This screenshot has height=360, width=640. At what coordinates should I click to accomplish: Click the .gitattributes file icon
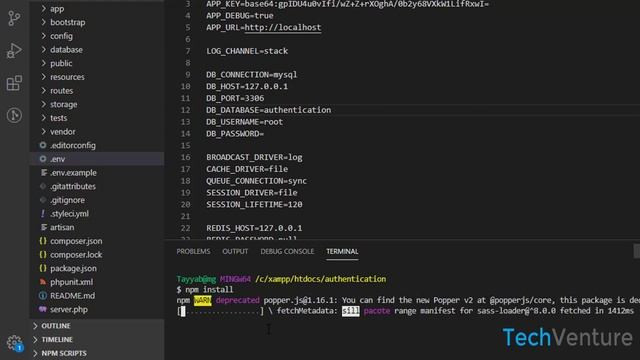[x=43, y=186]
